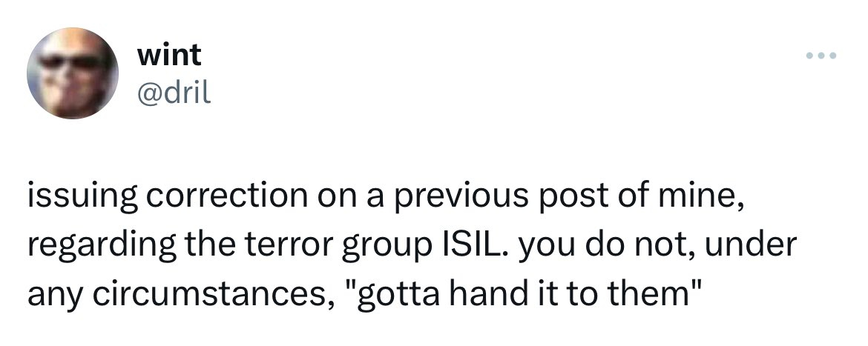The image size is (868, 346).
Task: Click wint's round profile avatar
Action: tap(72, 76)
